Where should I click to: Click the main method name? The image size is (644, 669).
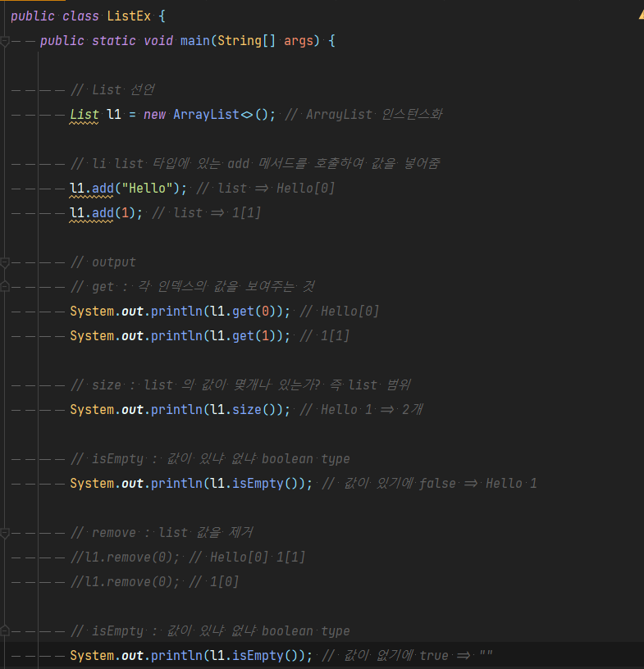click(194, 41)
